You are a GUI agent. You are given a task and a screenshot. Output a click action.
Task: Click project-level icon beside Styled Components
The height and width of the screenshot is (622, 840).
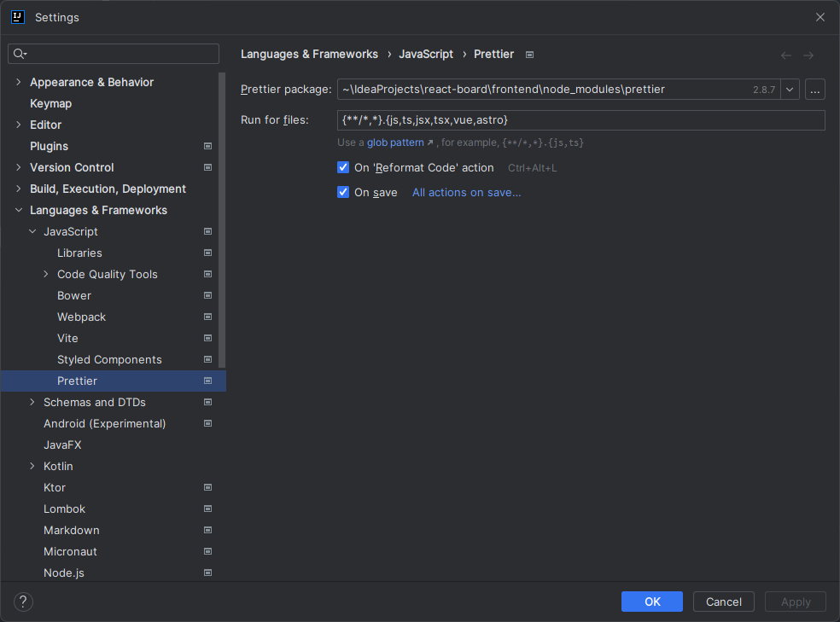[x=207, y=360]
